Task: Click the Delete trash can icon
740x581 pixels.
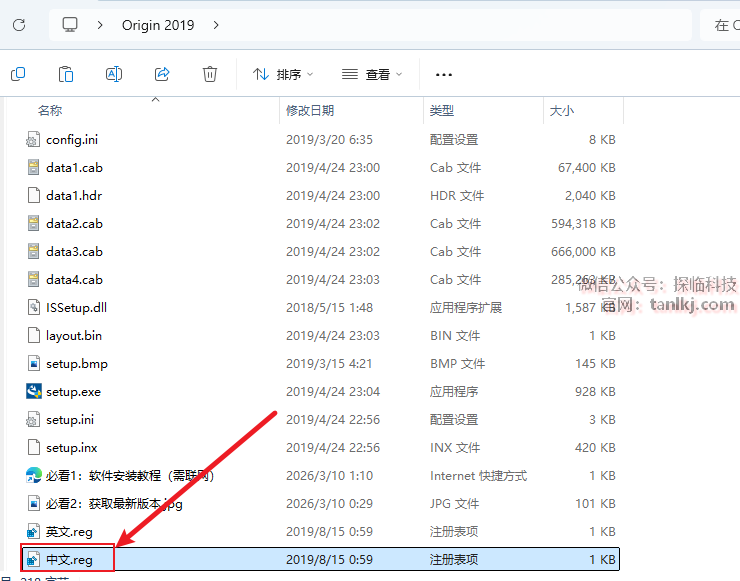Action: pos(210,74)
